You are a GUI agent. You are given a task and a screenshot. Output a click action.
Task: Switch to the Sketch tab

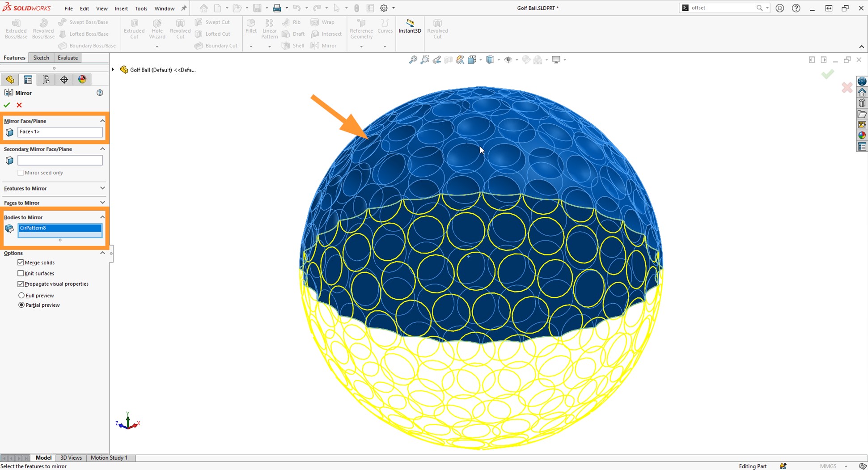click(41, 57)
